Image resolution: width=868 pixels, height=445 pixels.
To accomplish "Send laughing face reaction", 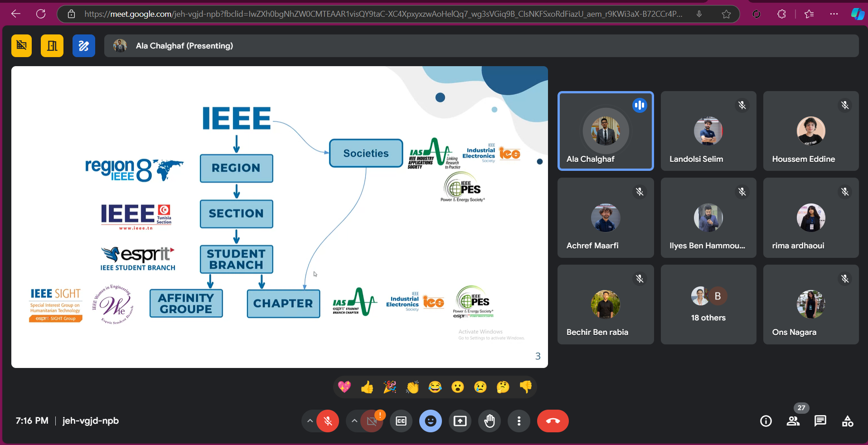I will pyautogui.click(x=435, y=387).
